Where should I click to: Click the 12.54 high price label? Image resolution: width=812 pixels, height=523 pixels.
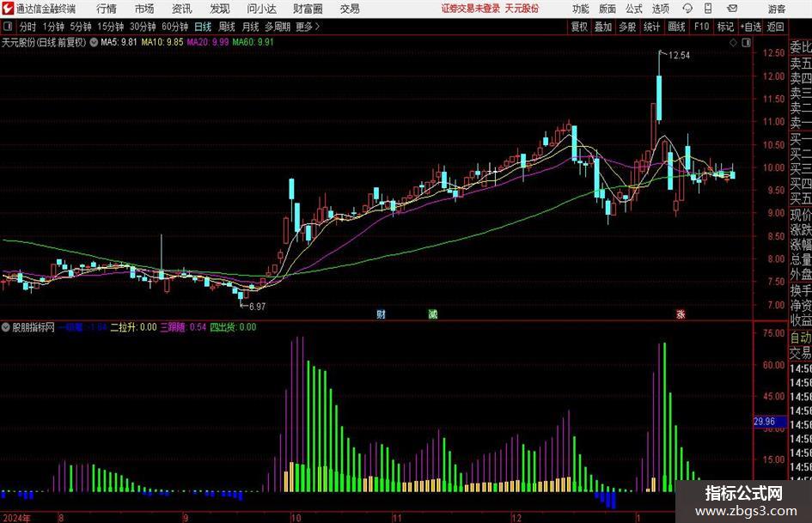pyautogui.click(x=680, y=55)
